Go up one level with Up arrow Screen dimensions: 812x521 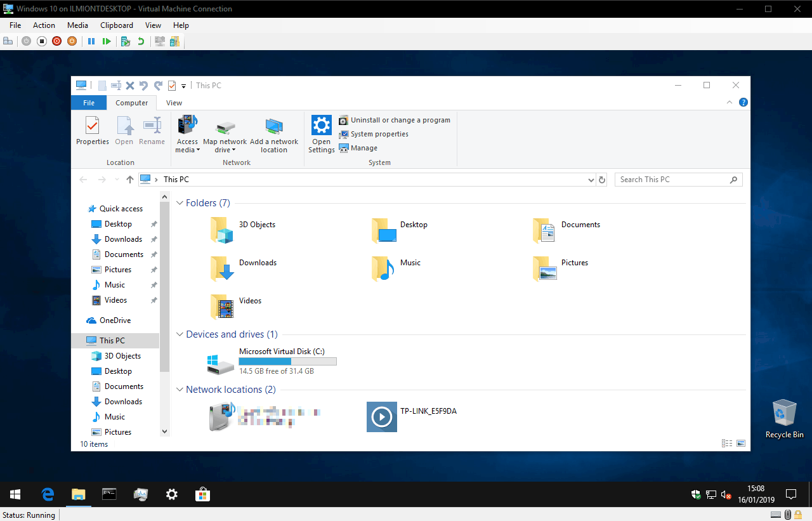point(130,180)
